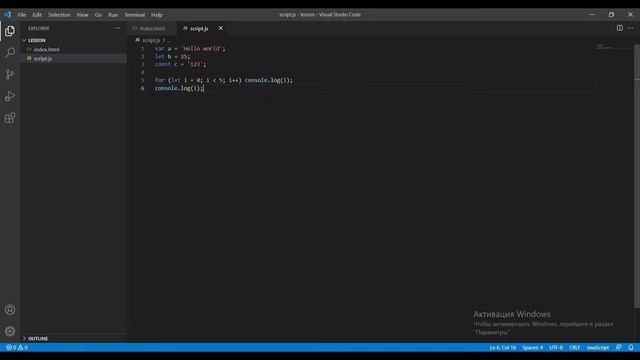Change indentation via Spaces: 4
The height and width of the screenshot is (360, 640).
coord(532,347)
